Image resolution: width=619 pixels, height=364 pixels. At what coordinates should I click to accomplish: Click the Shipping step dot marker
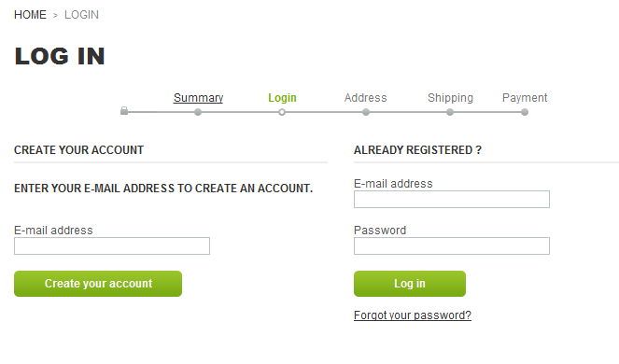[450, 113]
